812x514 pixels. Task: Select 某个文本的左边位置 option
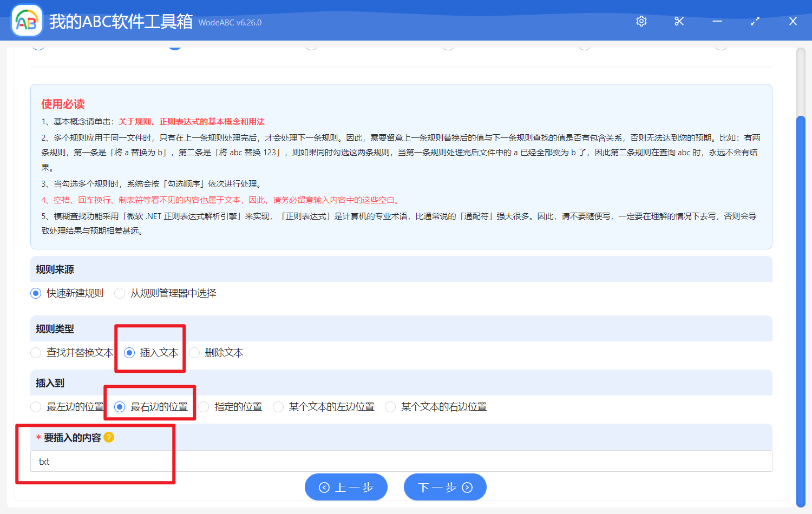coord(278,406)
